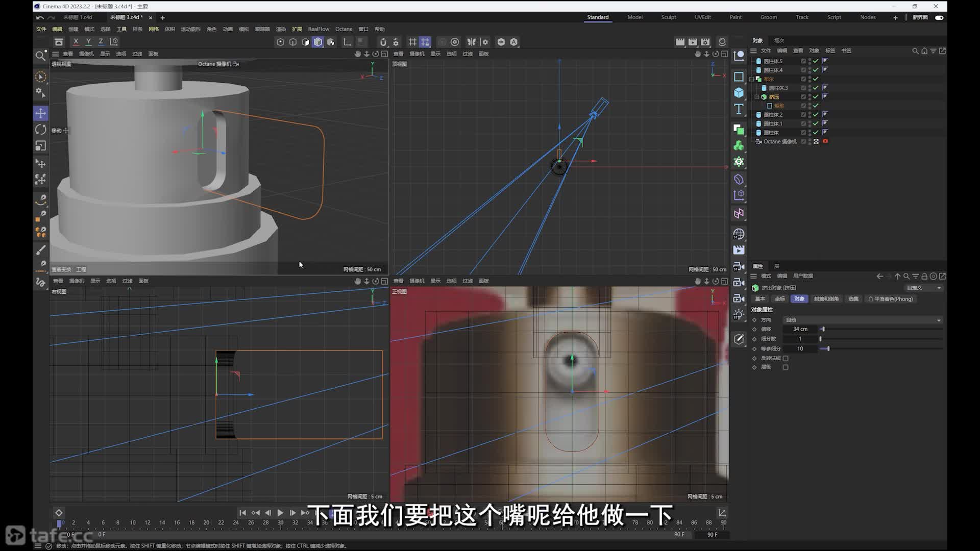
Task: Open search in the Objects manager
Action: point(915,51)
